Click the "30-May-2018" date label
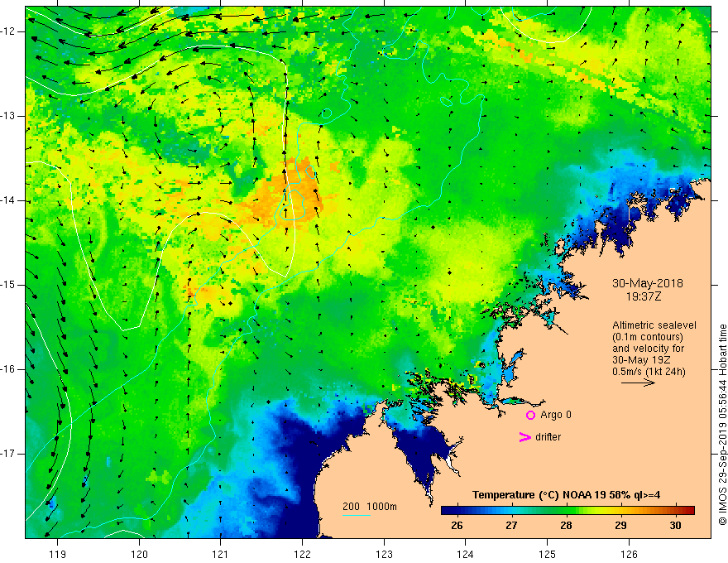Screen dimensions: 728x563 [648, 283]
